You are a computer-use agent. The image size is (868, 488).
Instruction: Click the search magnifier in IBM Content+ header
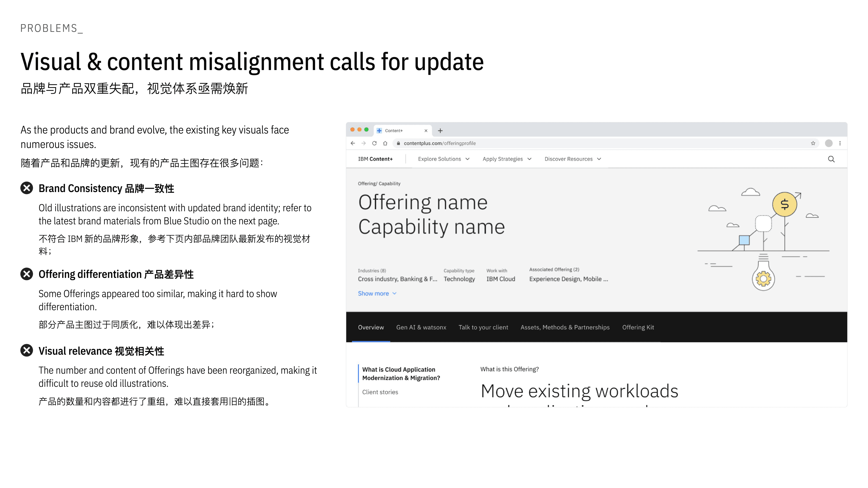click(831, 159)
